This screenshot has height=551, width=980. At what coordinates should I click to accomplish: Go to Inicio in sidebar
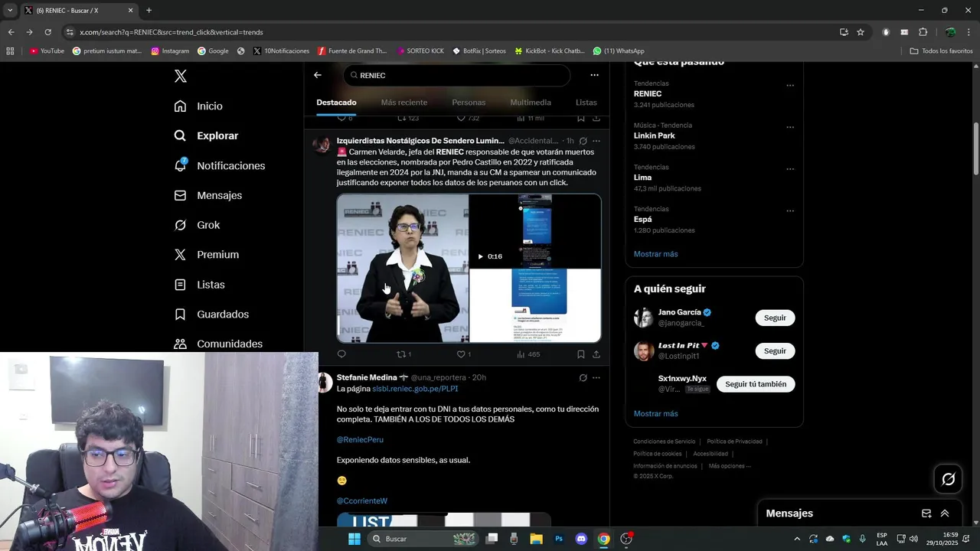pyautogui.click(x=198, y=106)
